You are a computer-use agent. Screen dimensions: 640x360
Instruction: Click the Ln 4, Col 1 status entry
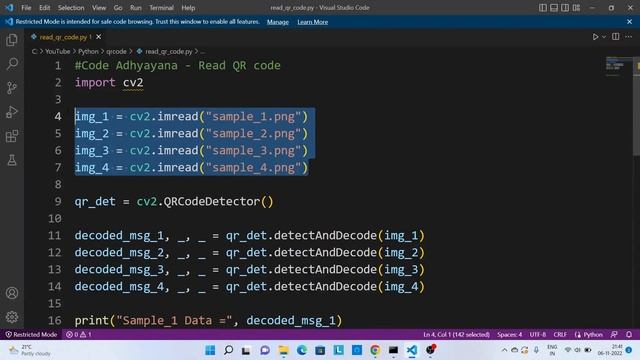coord(456,335)
